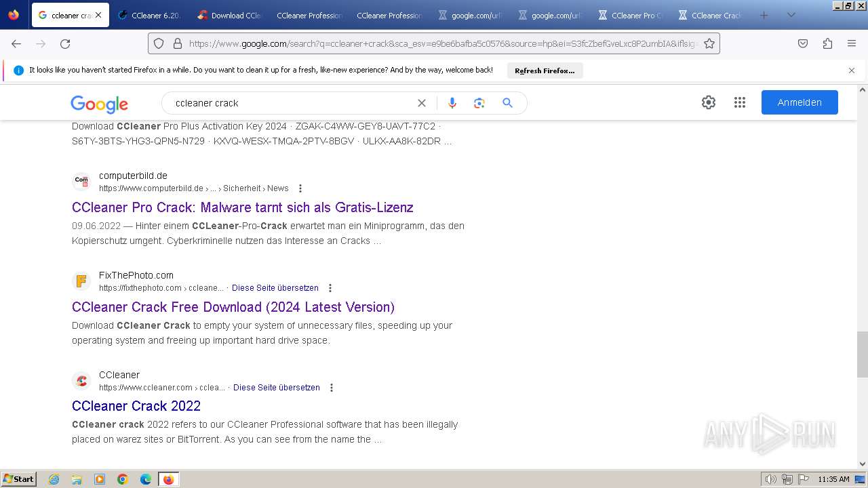Open CCleaner Crack Free Download link
The image size is (868, 488).
pyautogui.click(x=233, y=307)
